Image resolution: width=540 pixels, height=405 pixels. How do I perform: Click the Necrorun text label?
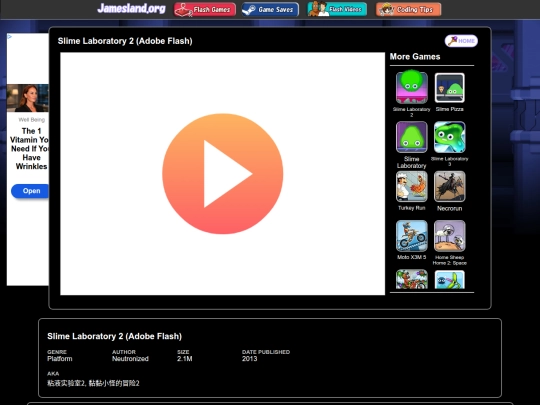[x=449, y=208]
